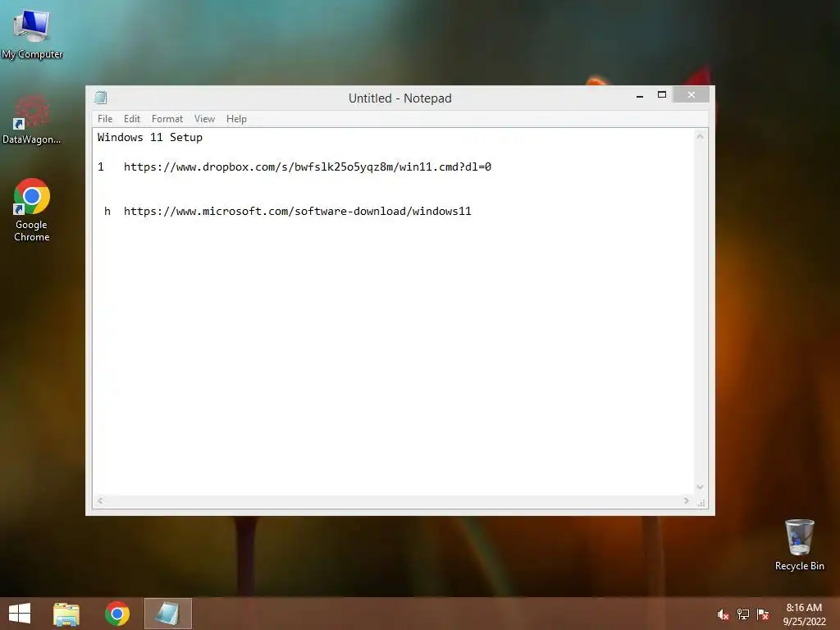This screenshot has width=840, height=630.
Task: Open File Explorer from the taskbar
Action: (x=66, y=614)
